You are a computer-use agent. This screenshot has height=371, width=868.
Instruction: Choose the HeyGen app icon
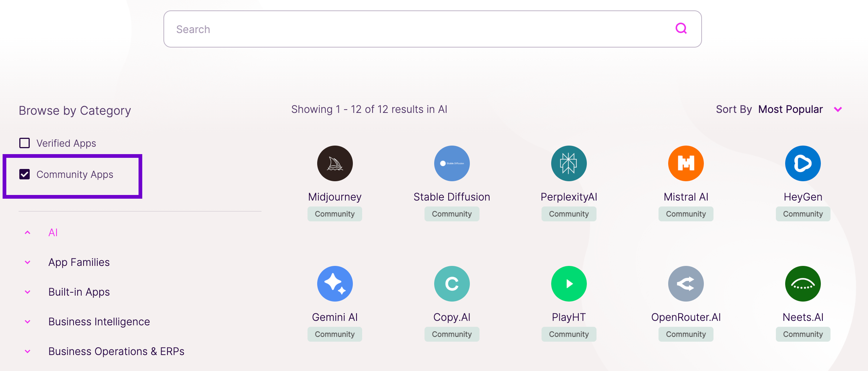[803, 163]
